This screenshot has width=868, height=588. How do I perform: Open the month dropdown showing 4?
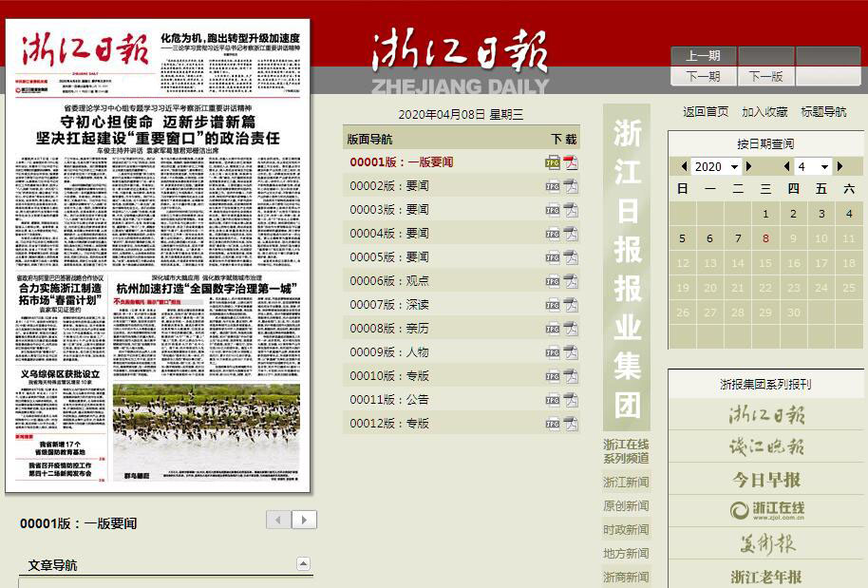(813, 167)
